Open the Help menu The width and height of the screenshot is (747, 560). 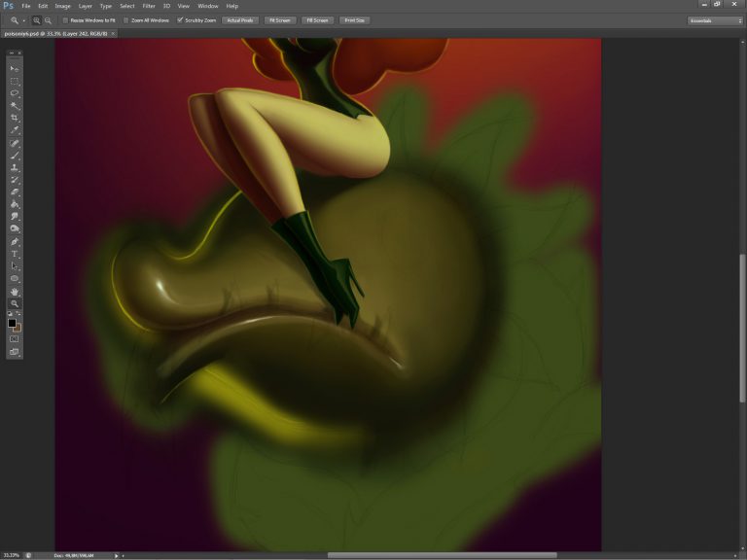coord(232,6)
